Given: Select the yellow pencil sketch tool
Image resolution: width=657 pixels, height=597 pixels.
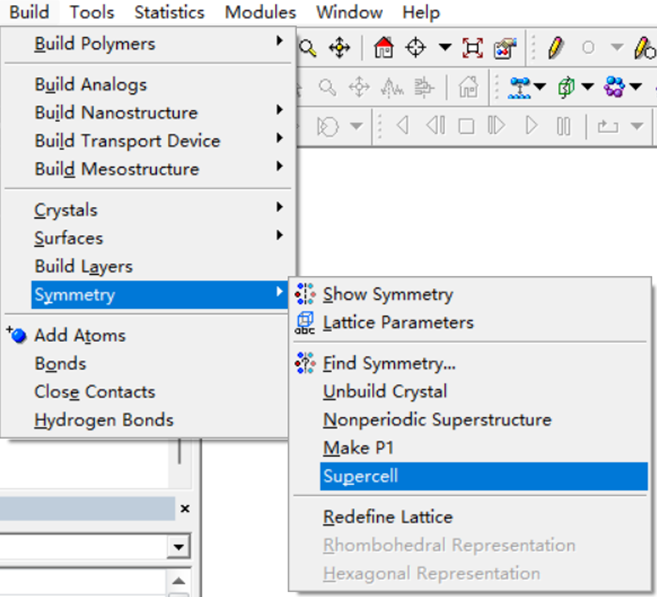Looking at the screenshot, I should (x=556, y=47).
